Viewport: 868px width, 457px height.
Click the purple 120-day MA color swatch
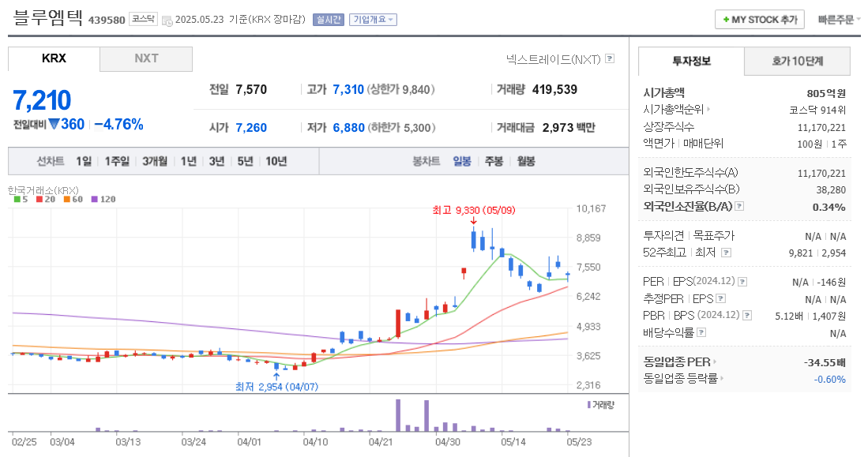(x=94, y=199)
